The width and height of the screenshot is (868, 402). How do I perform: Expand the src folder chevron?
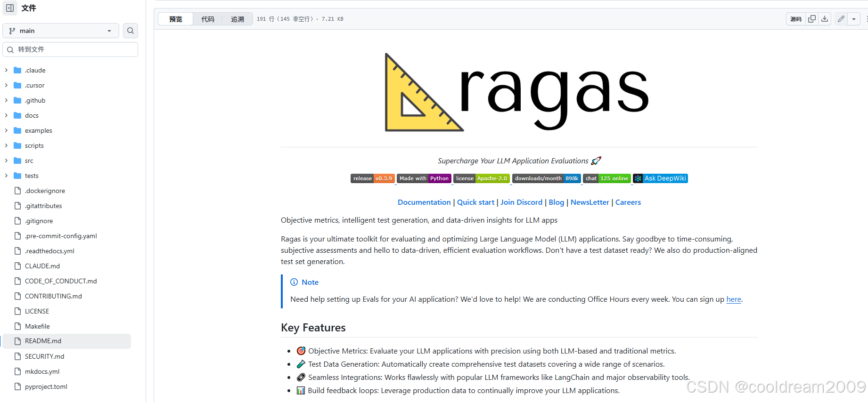(6, 161)
